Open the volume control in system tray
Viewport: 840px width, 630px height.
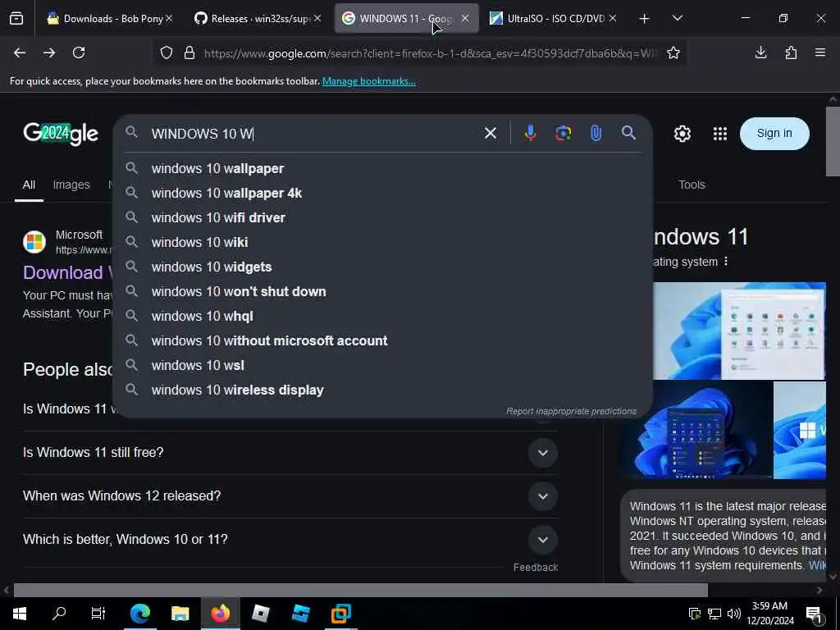734,614
